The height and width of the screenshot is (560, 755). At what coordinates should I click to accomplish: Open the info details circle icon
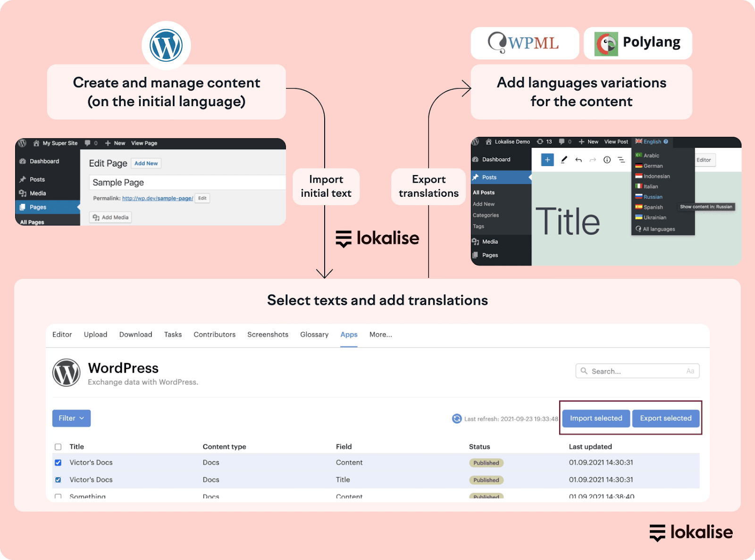click(x=607, y=160)
